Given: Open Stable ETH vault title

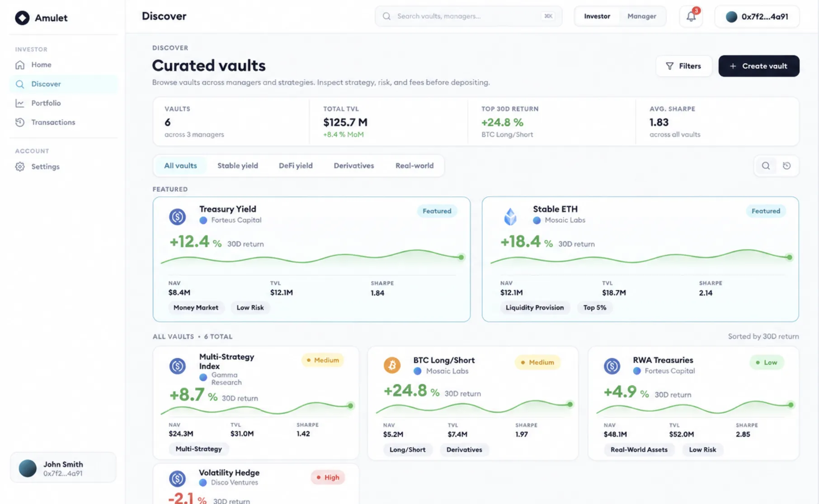Looking at the screenshot, I should click(x=555, y=209).
